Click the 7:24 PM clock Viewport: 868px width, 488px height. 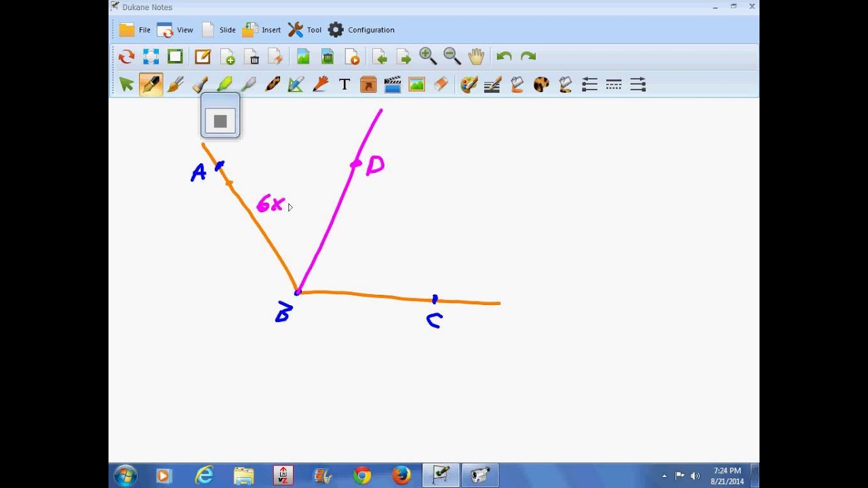click(x=727, y=470)
